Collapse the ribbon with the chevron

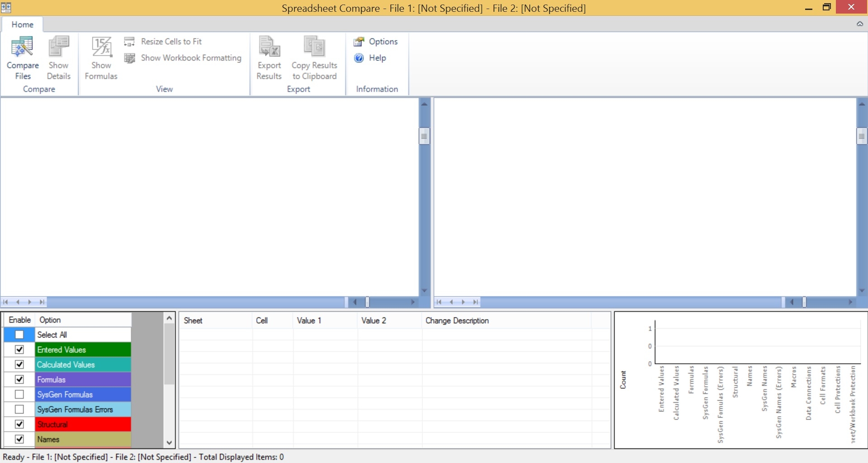click(x=859, y=24)
